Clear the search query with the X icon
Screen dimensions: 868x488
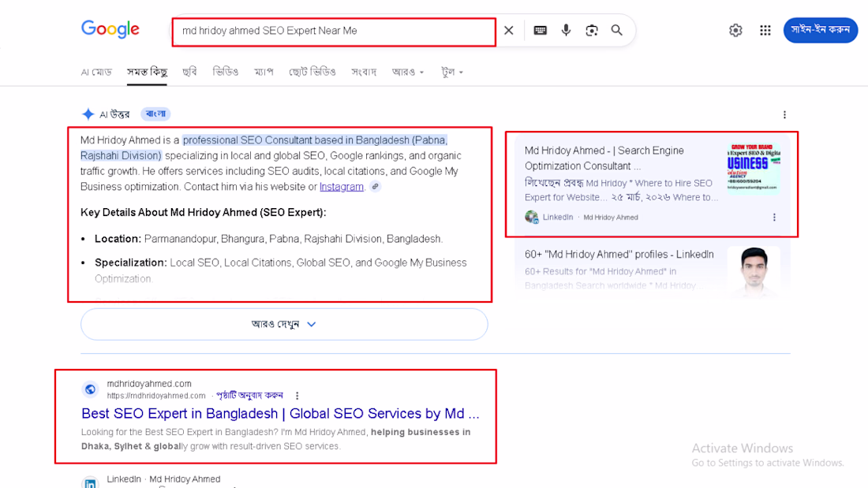click(509, 31)
